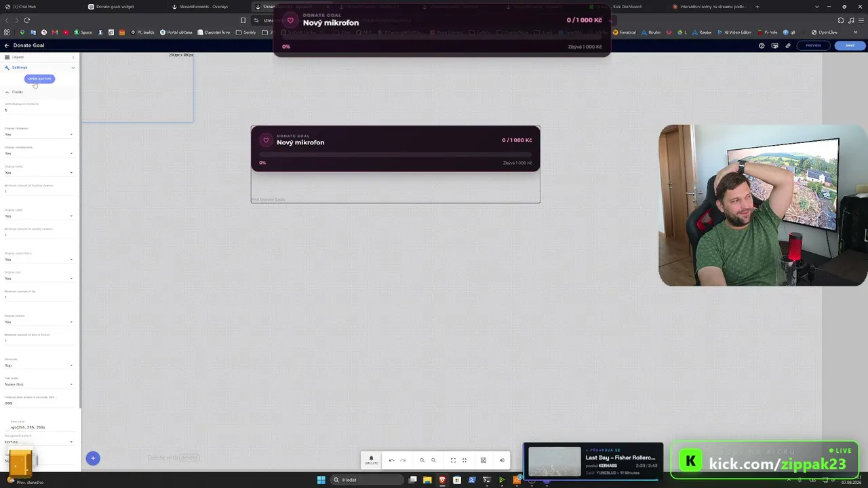This screenshot has height=488, width=868.
Task: Switch to the Kick Dashboard tab
Action: 628,7
